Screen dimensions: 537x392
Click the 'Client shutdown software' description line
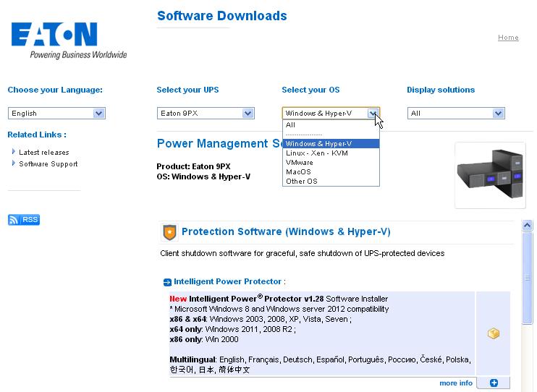(x=303, y=253)
